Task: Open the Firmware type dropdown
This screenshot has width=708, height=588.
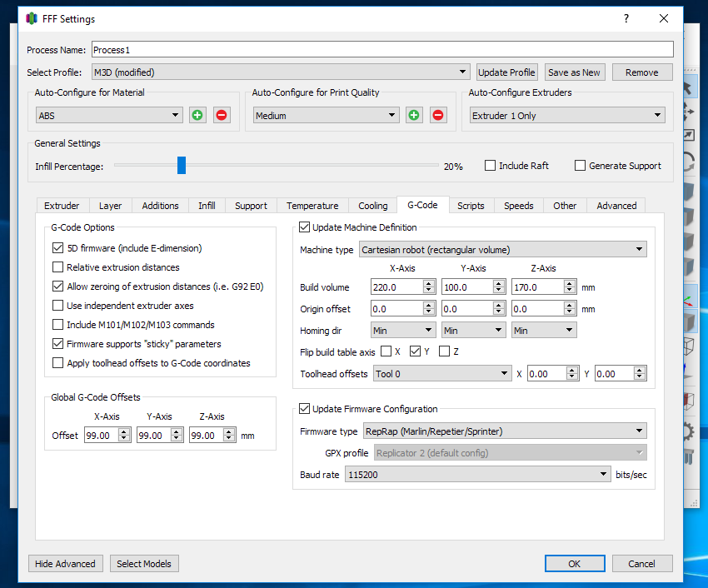Action: (x=505, y=431)
